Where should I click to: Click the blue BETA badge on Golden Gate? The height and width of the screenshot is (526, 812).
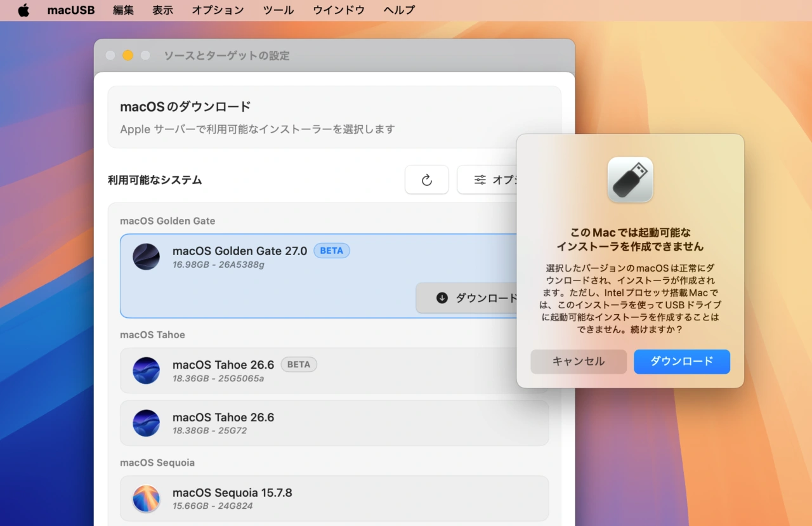click(x=332, y=251)
